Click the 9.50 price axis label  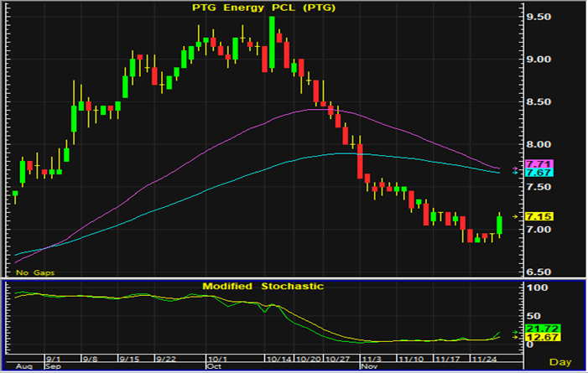point(536,17)
